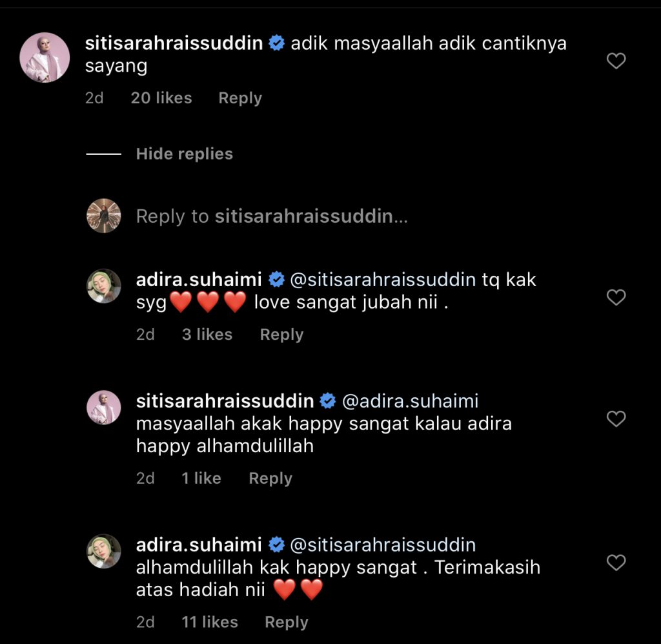Like the 'Terimakasih atas hadiah nii' reply
Viewport: 661px width, 644px height.
(x=616, y=563)
